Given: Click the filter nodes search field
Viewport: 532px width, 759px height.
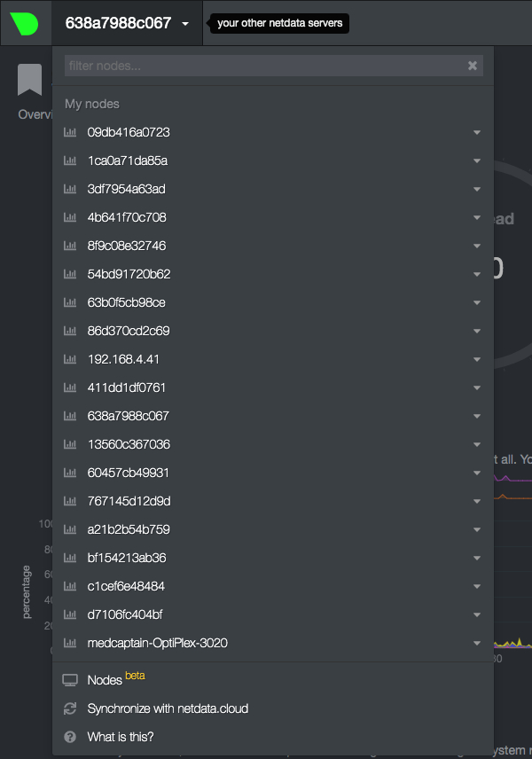Looking at the screenshot, I should point(273,66).
